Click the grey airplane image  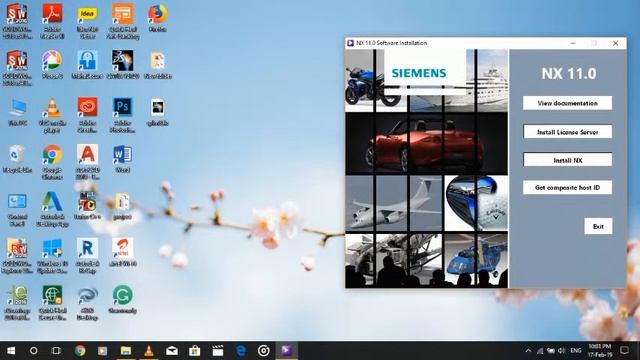pyautogui.click(x=393, y=203)
